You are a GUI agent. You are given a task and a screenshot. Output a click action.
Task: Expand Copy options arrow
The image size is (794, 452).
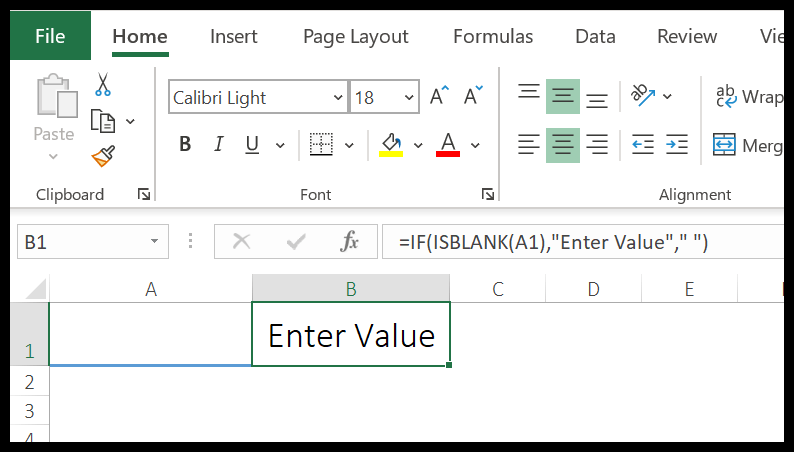point(130,121)
